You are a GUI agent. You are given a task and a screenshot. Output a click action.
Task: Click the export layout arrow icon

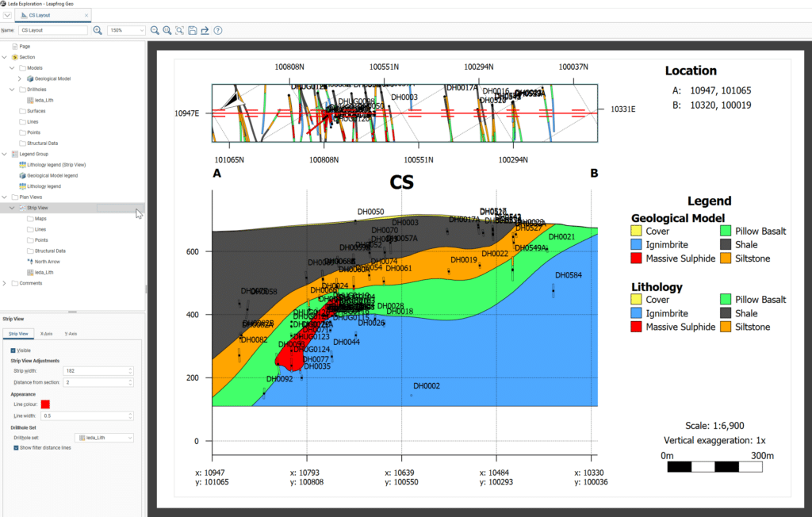point(205,30)
